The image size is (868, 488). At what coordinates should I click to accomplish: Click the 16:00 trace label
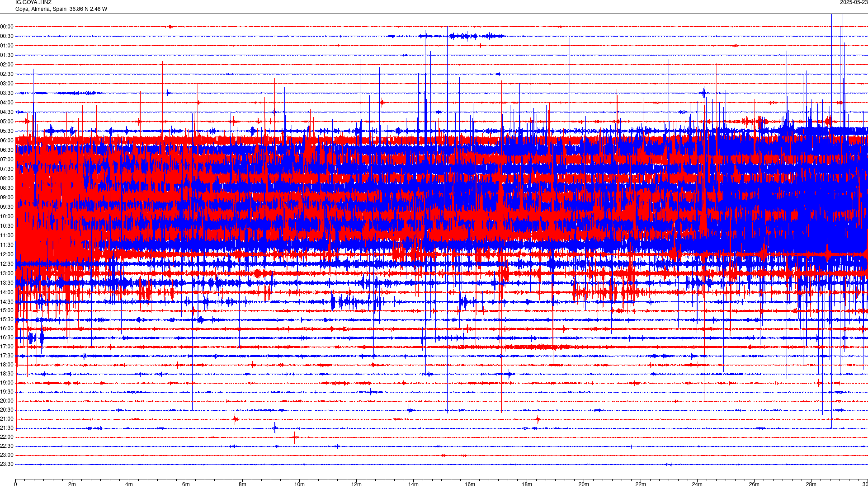[7, 329]
